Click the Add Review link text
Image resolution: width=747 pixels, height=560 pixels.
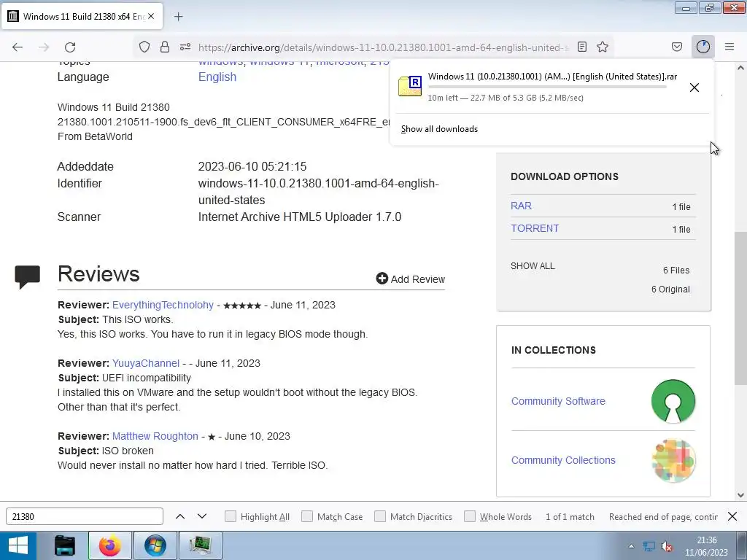(x=418, y=279)
